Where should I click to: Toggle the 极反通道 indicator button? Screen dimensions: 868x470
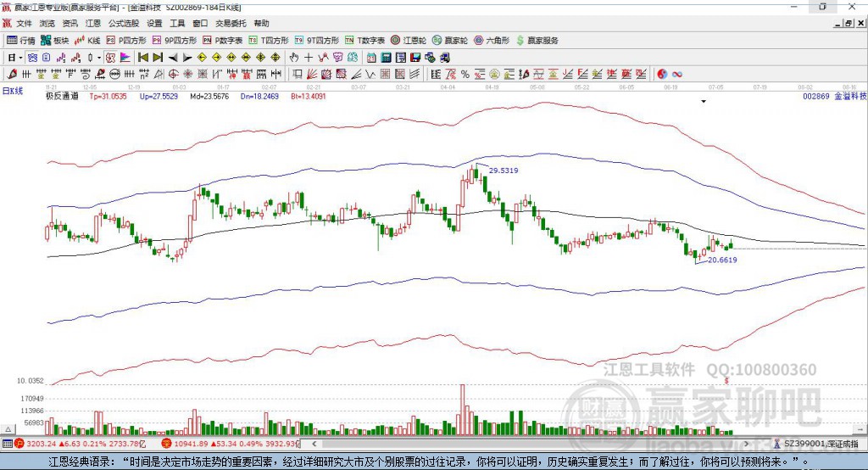(111, 58)
